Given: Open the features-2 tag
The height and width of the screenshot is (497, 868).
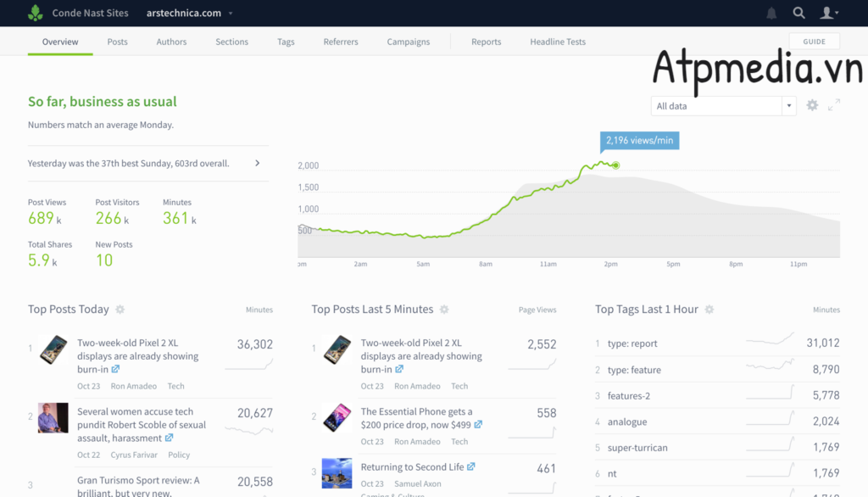Looking at the screenshot, I should (629, 395).
